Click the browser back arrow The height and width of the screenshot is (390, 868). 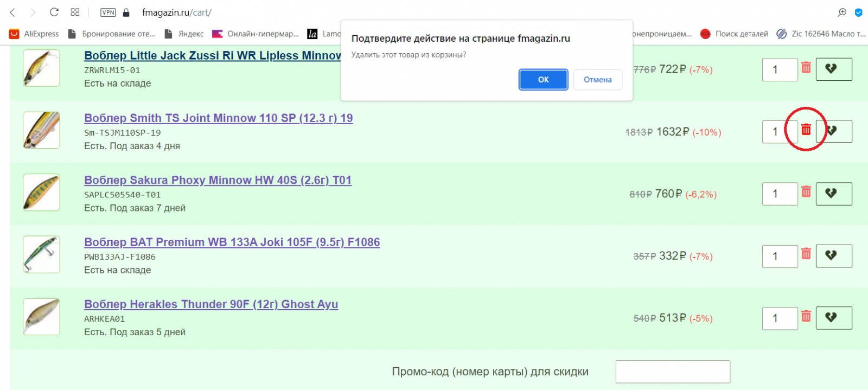(13, 12)
